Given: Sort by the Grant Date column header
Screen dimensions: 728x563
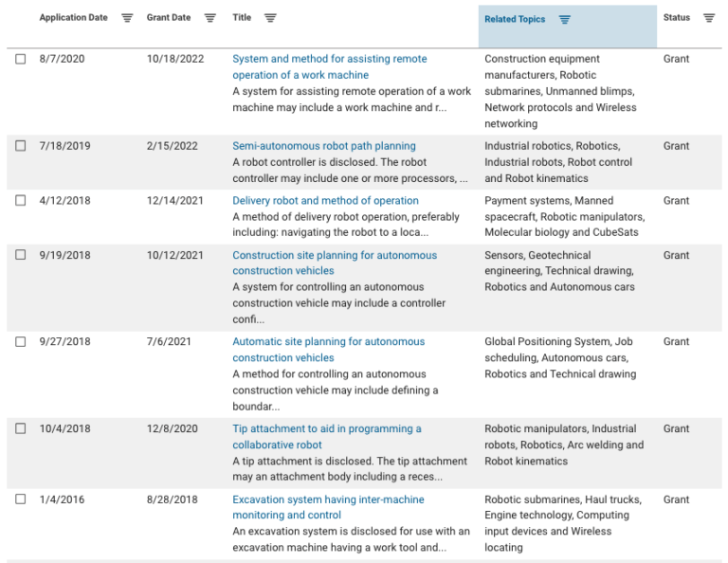Looking at the screenshot, I should tap(169, 18).
